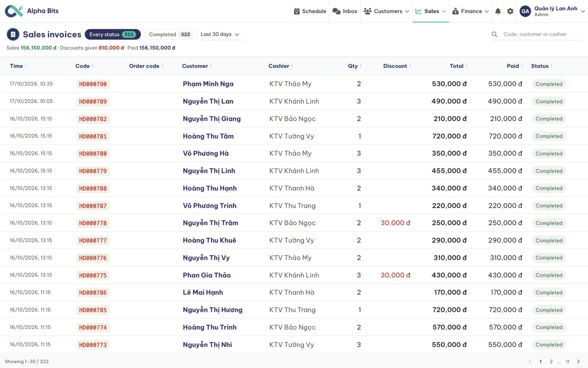
Task: Sort by Qty column
Action: [x=355, y=66]
